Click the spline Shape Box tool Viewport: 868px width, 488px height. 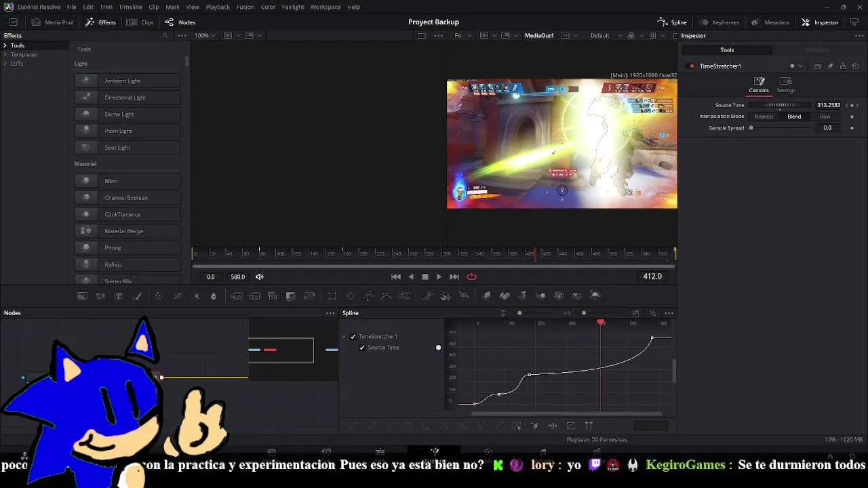click(x=570, y=426)
